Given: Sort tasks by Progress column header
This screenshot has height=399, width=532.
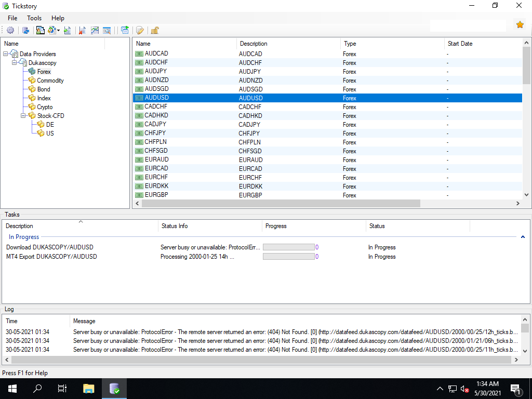Looking at the screenshot, I should pos(314,226).
